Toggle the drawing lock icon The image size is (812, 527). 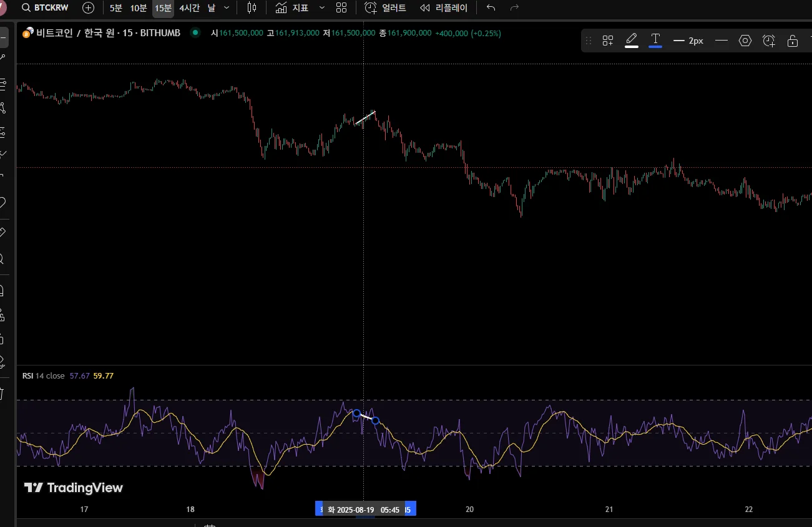point(793,41)
